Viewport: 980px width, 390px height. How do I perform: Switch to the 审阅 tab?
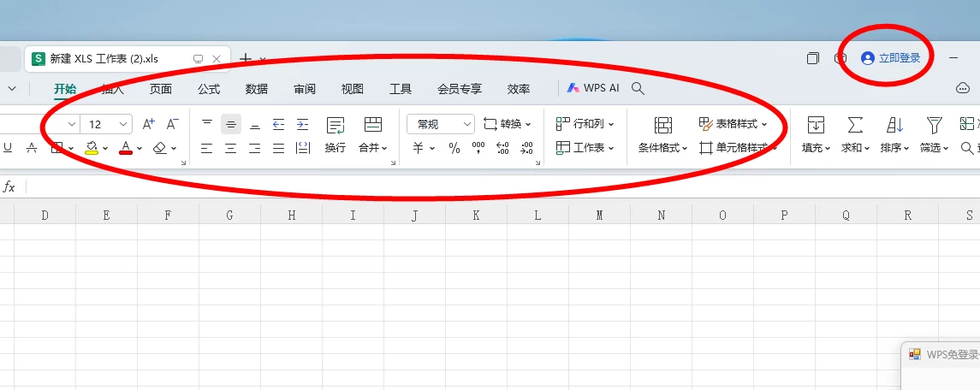(x=305, y=89)
